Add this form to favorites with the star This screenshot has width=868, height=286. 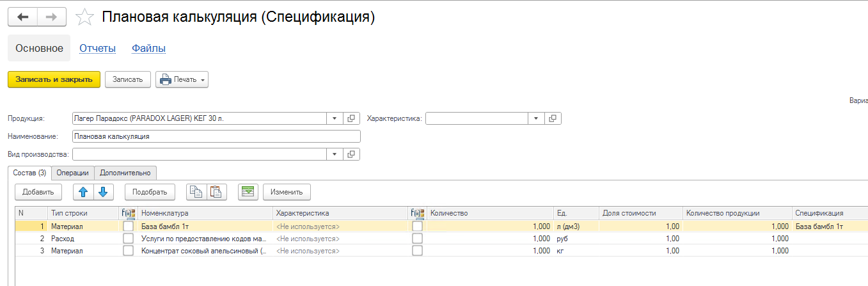84,17
